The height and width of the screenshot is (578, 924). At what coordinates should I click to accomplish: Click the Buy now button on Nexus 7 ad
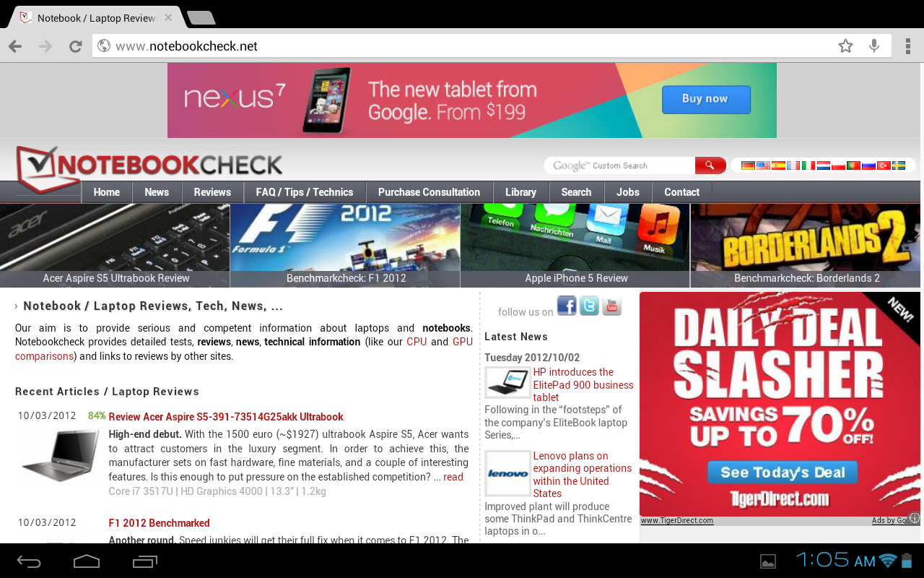click(x=706, y=99)
